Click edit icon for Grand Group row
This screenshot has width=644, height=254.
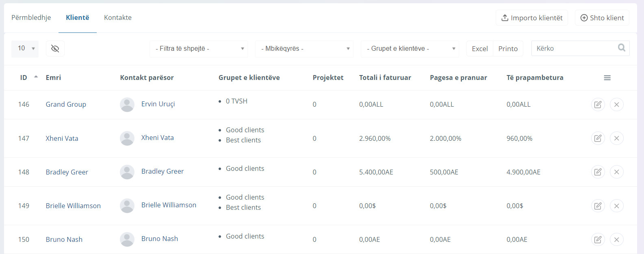pyautogui.click(x=598, y=105)
